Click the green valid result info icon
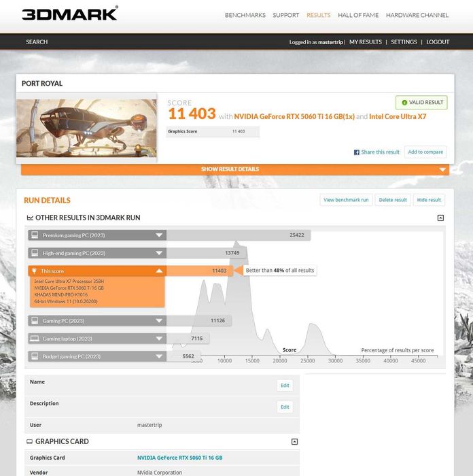Image resolution: width=473 pixels, height=476 pixels. pyautogui.click(x=404, y=103)
